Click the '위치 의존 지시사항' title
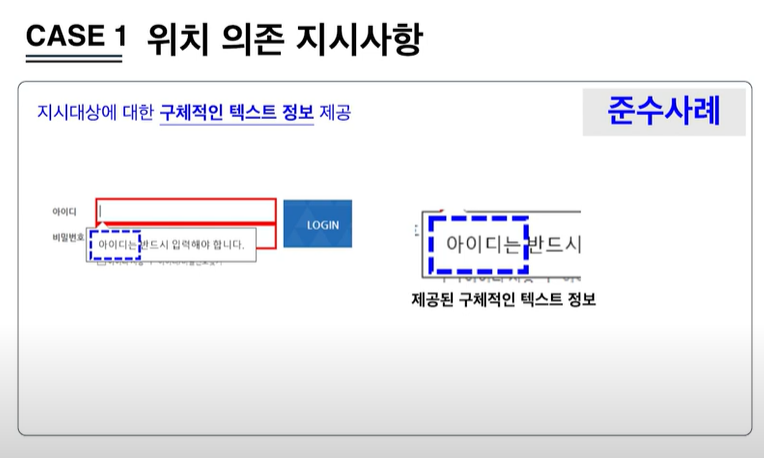Screen dimensions: 764x458 pyautogui.click(x=285, y=39)
